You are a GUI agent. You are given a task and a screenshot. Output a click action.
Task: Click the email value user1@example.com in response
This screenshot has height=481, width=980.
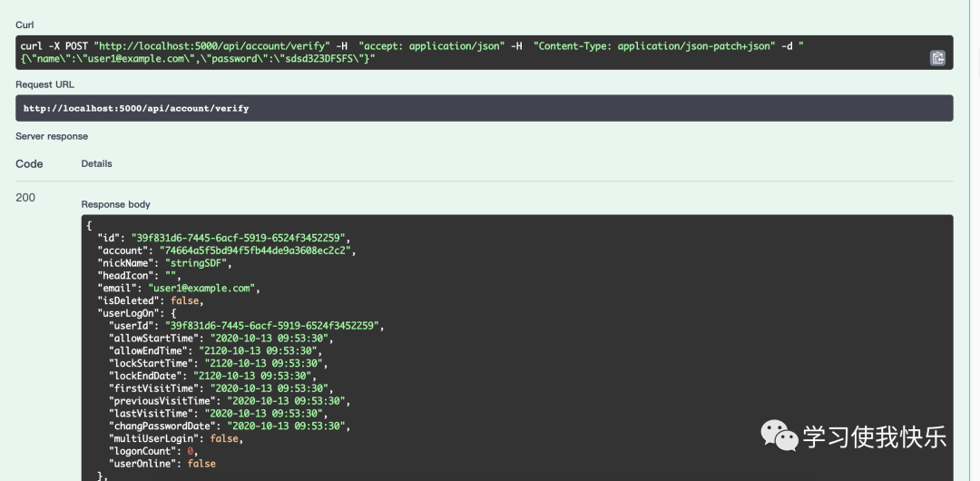click(201, 289)
